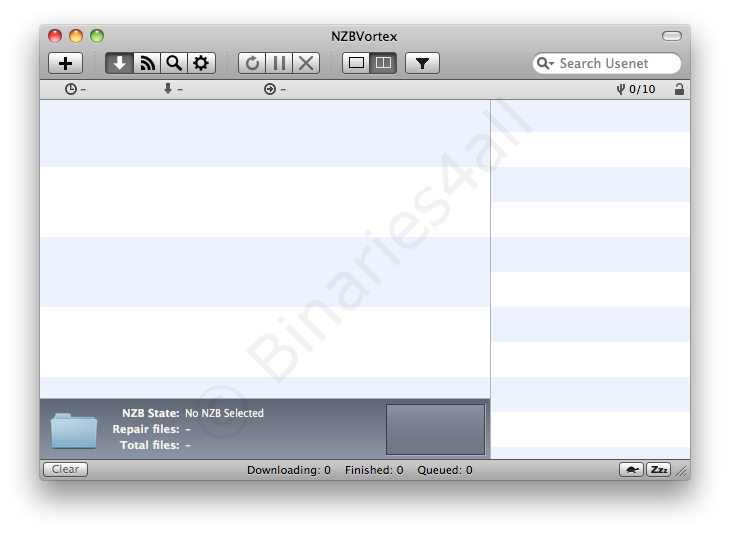Open the search magnifier dropdown arrow
The image size is (730, 535).
pos(545,63)
